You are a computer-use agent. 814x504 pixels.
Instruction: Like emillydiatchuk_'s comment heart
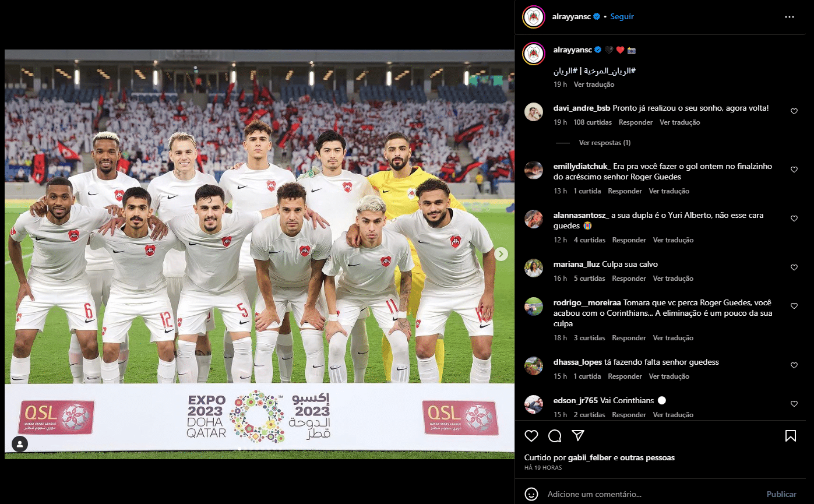(x=794, y=170)
